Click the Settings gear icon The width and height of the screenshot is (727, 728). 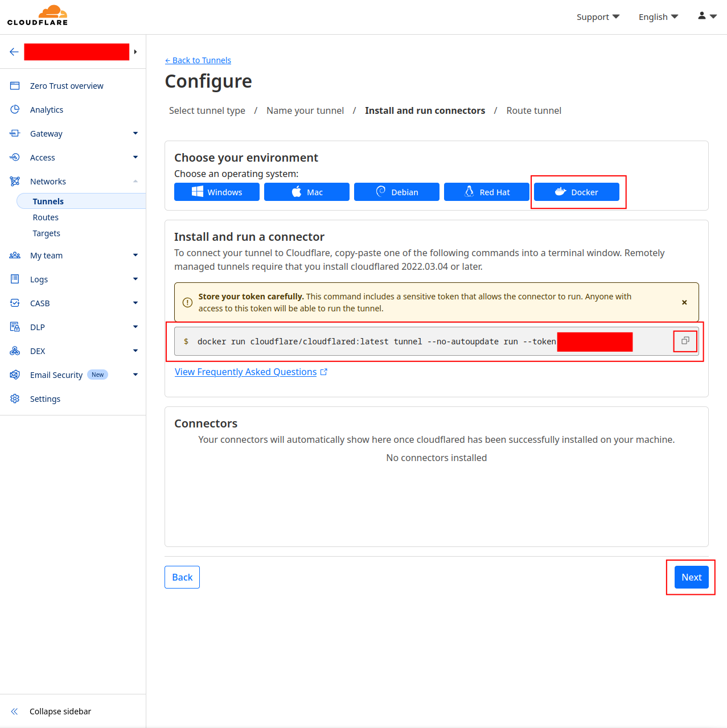[15, 398]
